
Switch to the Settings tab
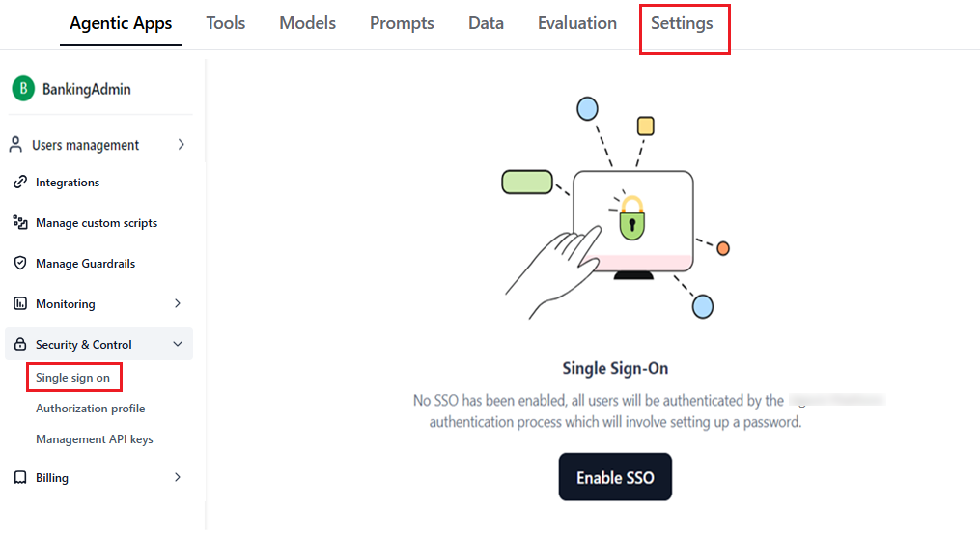tap(682, 23)
